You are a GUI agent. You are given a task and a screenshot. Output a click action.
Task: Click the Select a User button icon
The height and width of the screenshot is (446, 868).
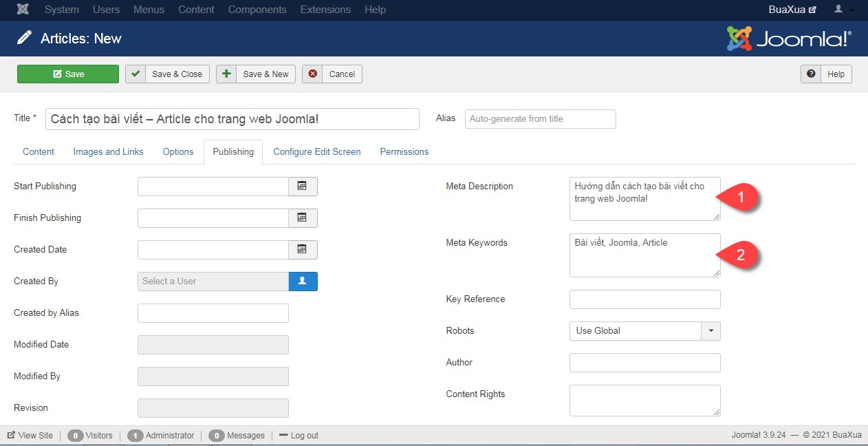click(x=303, y=282)
